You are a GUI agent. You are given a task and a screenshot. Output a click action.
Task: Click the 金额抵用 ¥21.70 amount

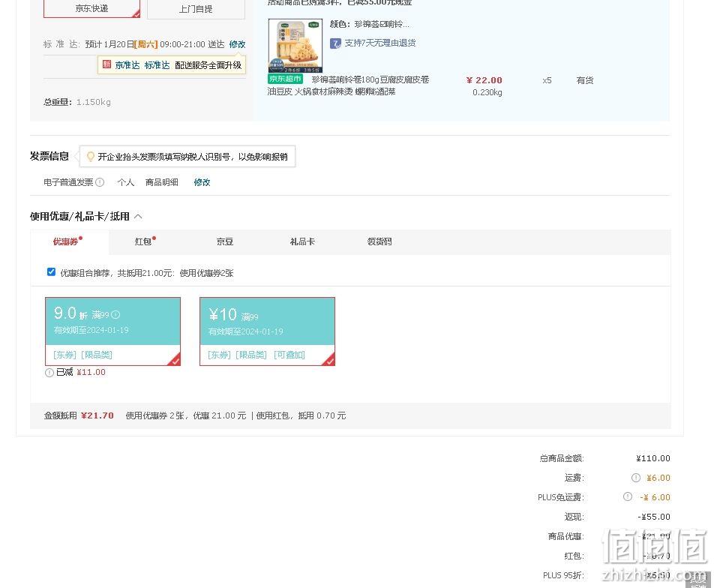tap(97, 415)
